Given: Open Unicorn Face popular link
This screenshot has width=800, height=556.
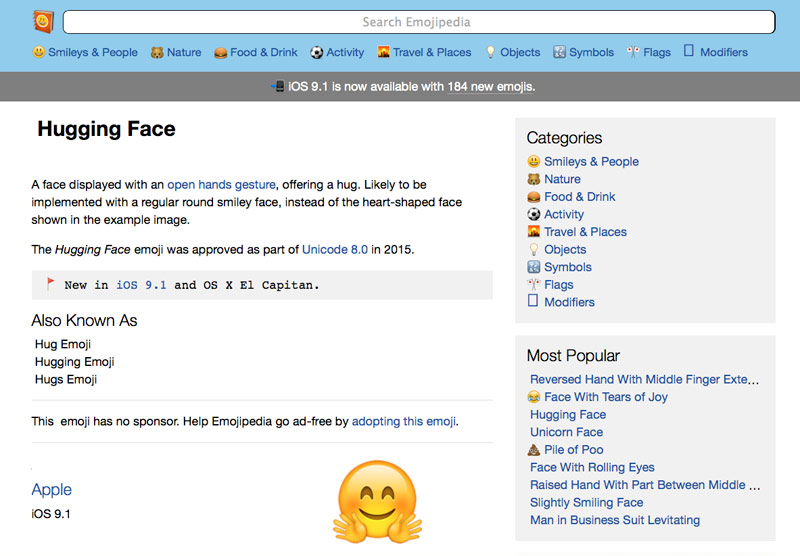Looking at the screenshot, I should [566, 432].
